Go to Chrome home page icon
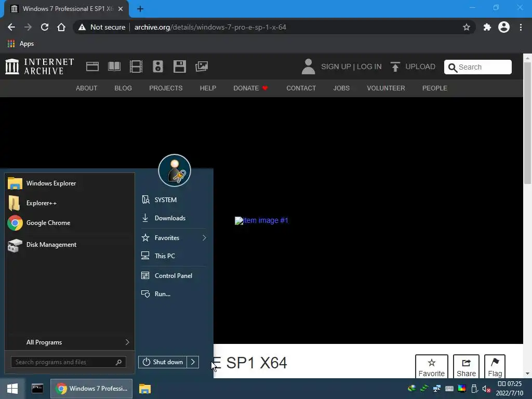The image size is (532, 399). 61,27
